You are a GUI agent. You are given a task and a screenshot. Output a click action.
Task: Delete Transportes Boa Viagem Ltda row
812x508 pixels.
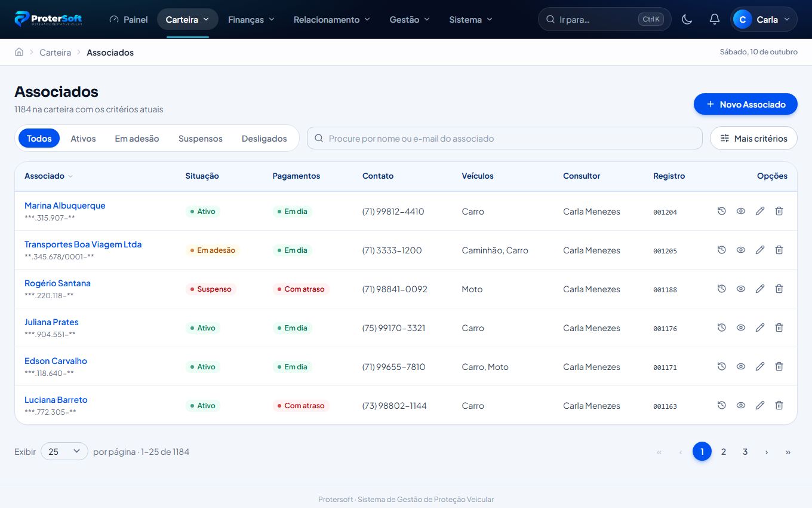(x=779, y=250)
